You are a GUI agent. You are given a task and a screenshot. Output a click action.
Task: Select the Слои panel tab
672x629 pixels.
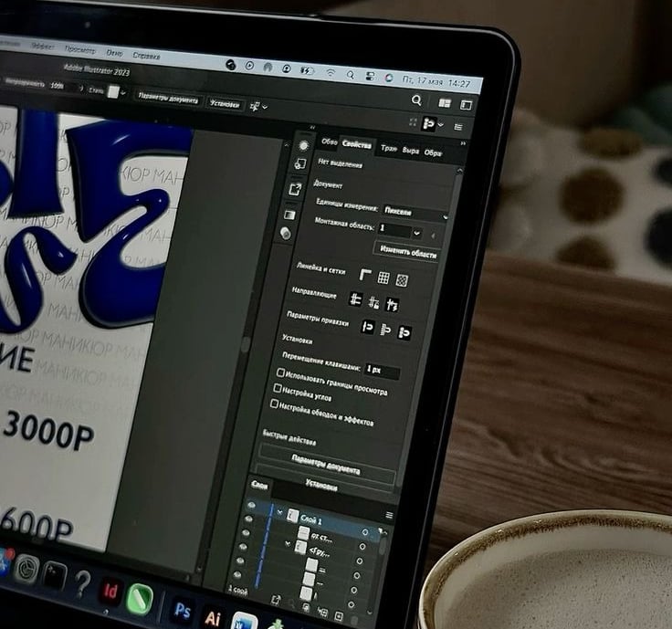[259, 485]
